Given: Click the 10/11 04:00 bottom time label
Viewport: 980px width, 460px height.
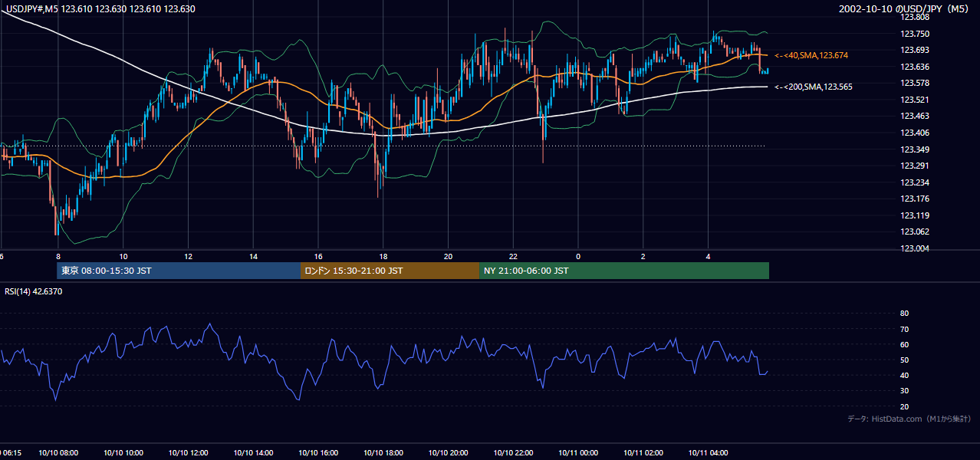Looking at the screenshot, I should 709,453.
